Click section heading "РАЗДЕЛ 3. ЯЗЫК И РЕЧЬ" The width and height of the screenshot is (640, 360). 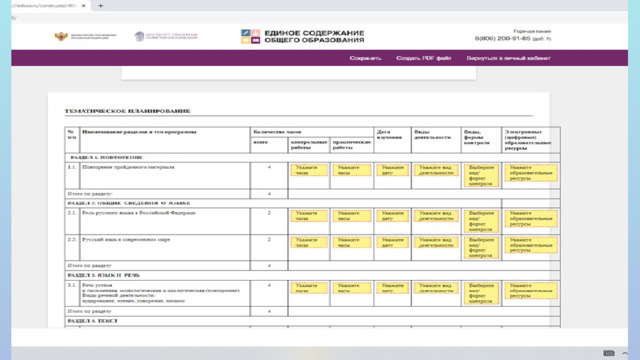[104, 275]
